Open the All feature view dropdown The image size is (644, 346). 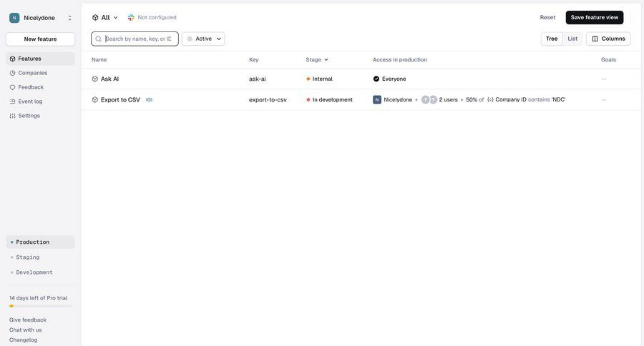104,18
